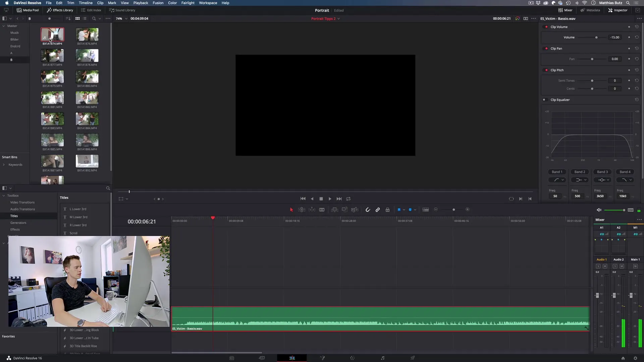Open the Timeline menu
The height and width of the screenshot is (362, 644).
(x=86, y=3)
